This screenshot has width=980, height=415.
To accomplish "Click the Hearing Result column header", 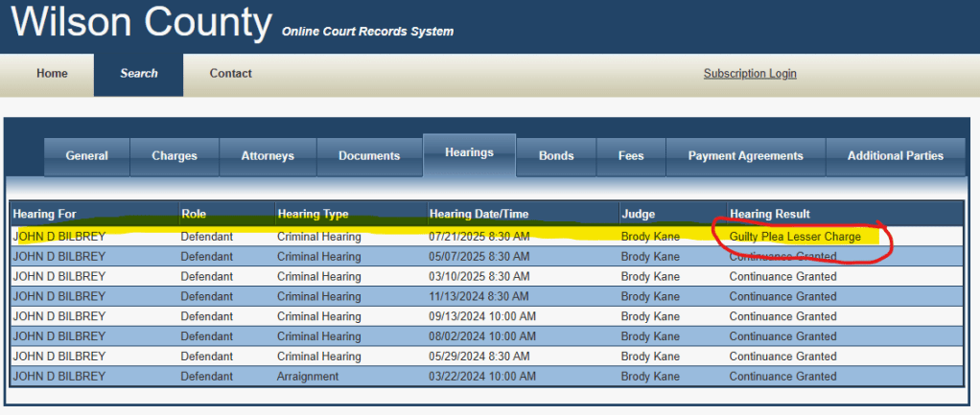I will coord(769,214).
